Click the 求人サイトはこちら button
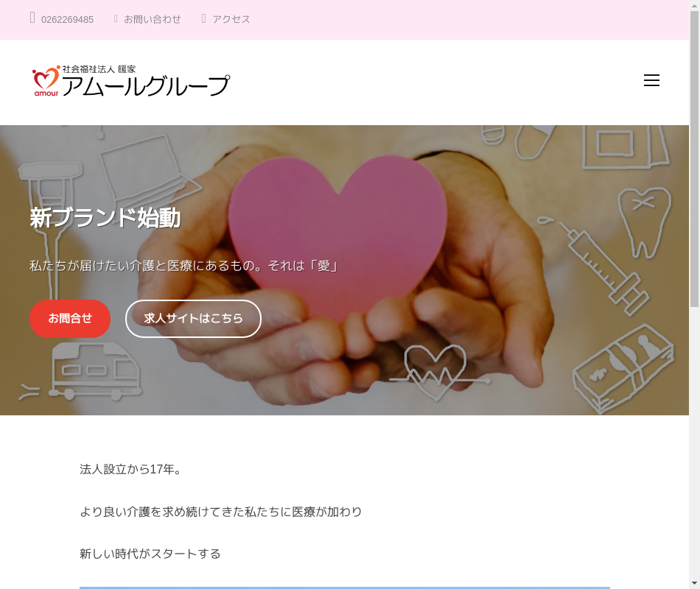 193,319
